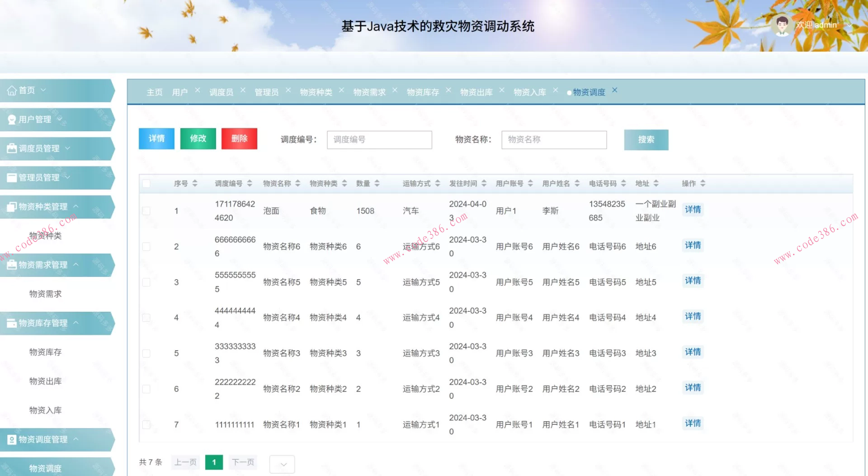Select the checkbox for 物资名称5 row

[x=146, y=282]
